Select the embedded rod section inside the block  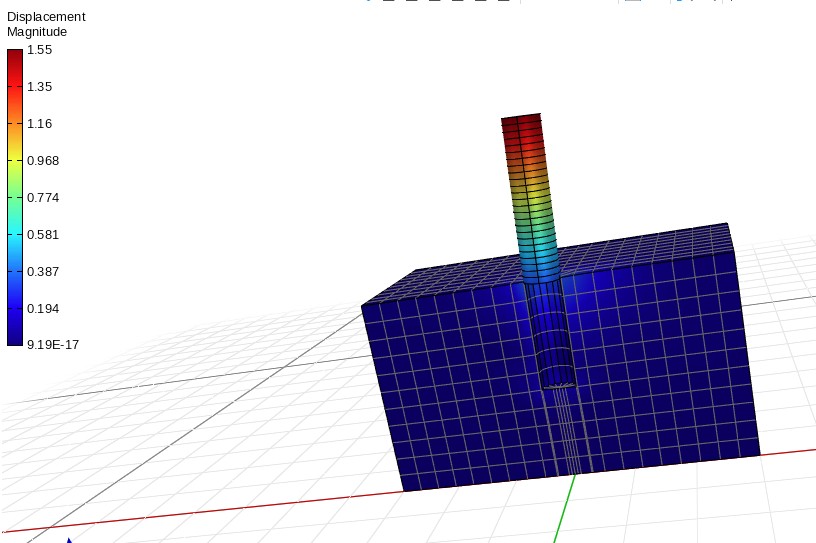(x=553, y=336)
